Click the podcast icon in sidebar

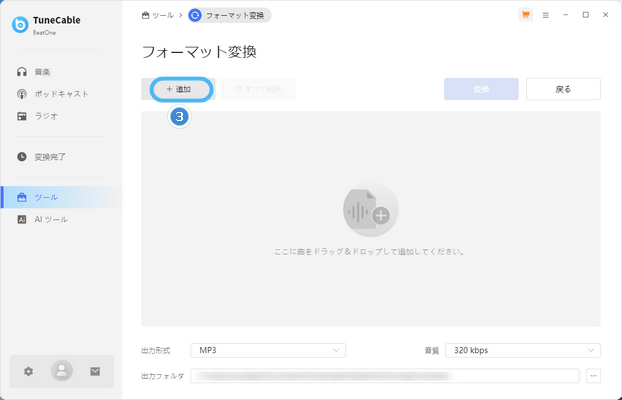coord(22,94)
